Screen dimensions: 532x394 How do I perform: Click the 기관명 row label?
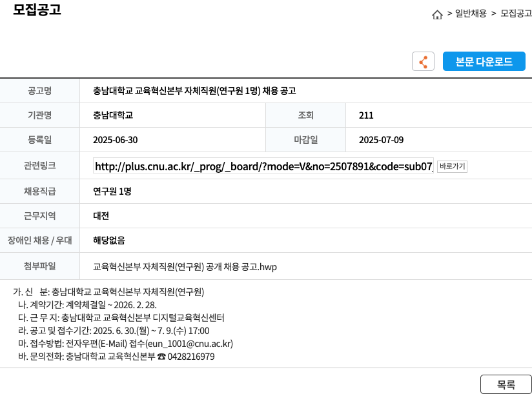tap(39, 115)
